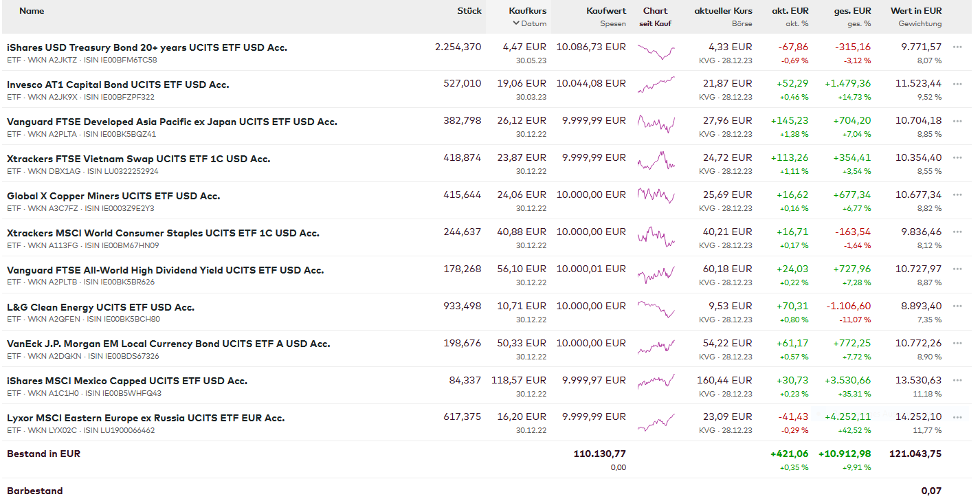The image size is (980, 501).
Task: Click the sparkline chart for iShares MSCI Mexico
Action: pos(656,382)
